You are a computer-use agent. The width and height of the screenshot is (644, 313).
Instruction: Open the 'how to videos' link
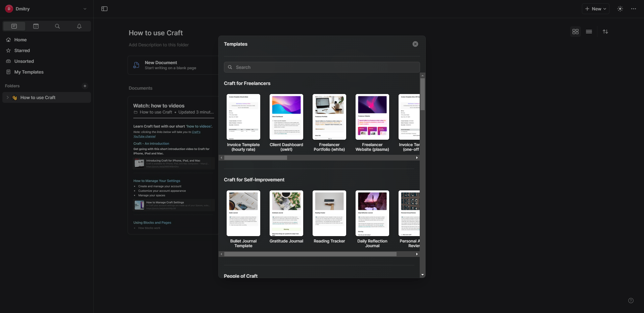point(199,126)
